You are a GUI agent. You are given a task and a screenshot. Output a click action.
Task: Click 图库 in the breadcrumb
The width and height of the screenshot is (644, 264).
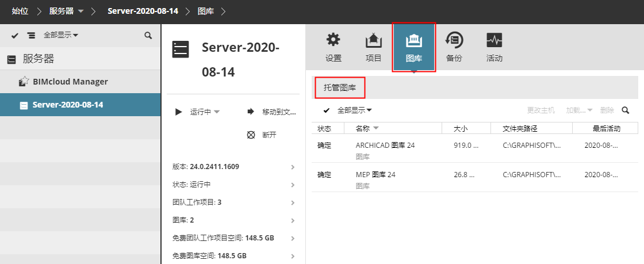[x=206, y=12]
